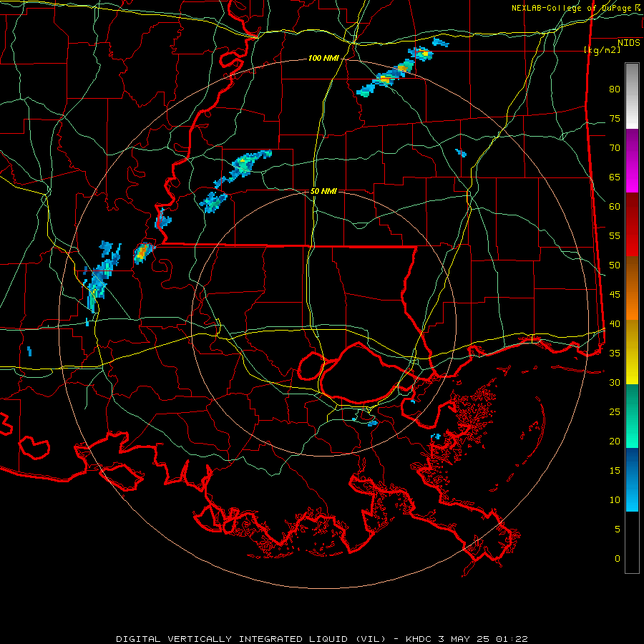The width and height of the screenshot is (644, 644).
Task: Click the 10 value on the scale
Action: pyautogui.click(x=615, y=500)
